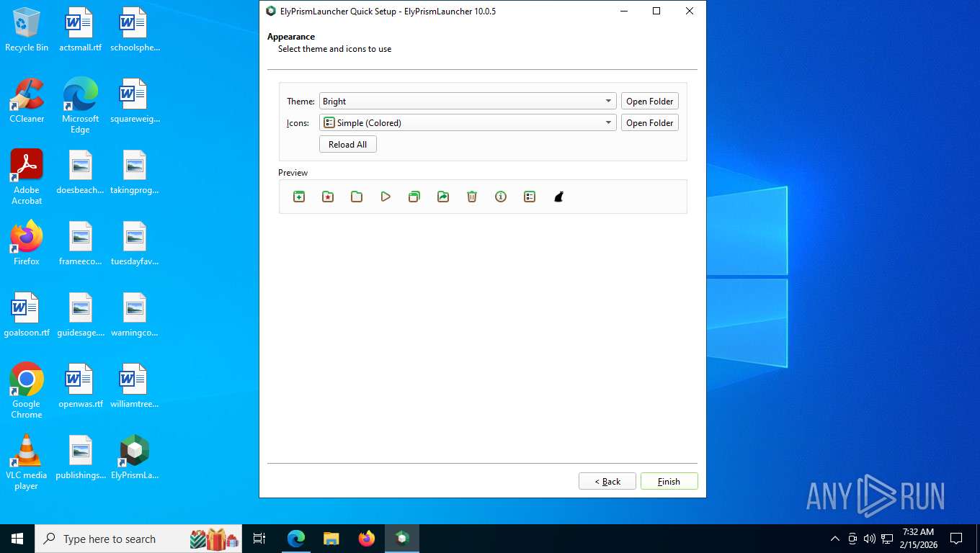Select the Google Chrome desktop shortcut
Image resolution: width=980 pixels, height=553 pixels.
[x=27, y=391]
